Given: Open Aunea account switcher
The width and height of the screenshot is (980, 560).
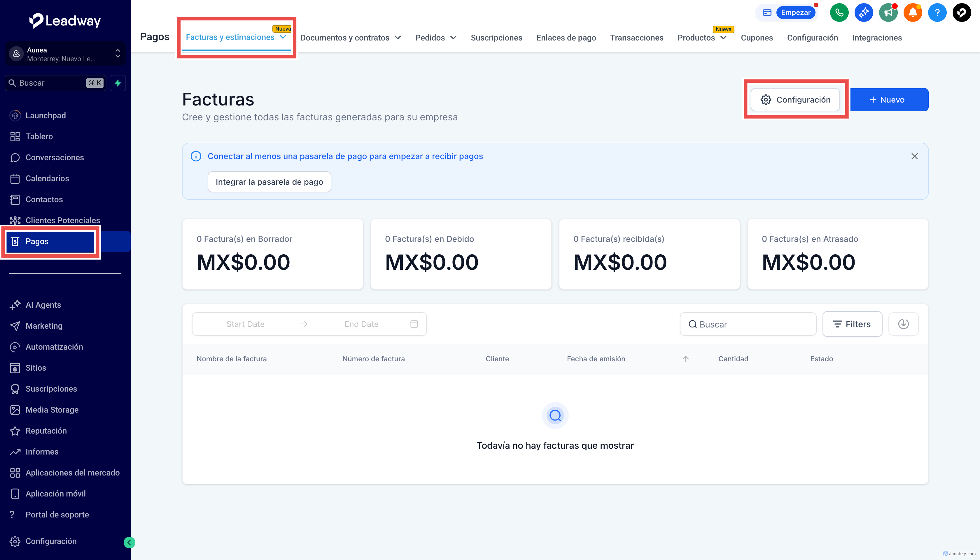Looking at the screenshot, I should tap(65, 54).
